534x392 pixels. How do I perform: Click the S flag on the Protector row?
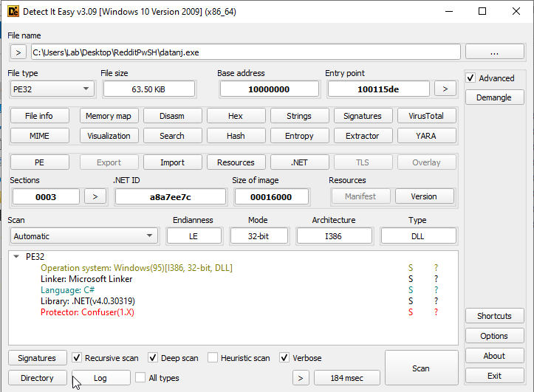[x=411, y=312]
